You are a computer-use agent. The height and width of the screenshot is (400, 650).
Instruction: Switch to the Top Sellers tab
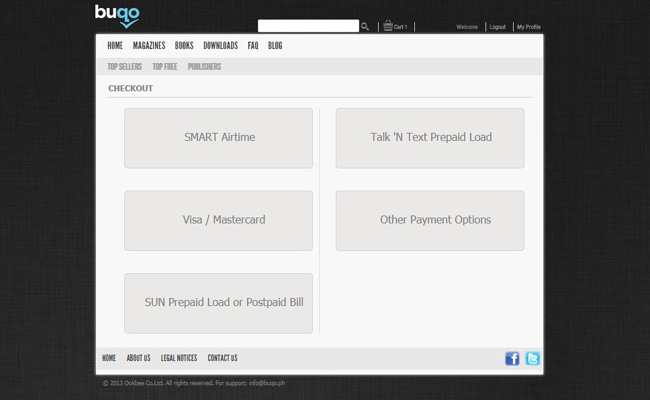tap(124, 67)
